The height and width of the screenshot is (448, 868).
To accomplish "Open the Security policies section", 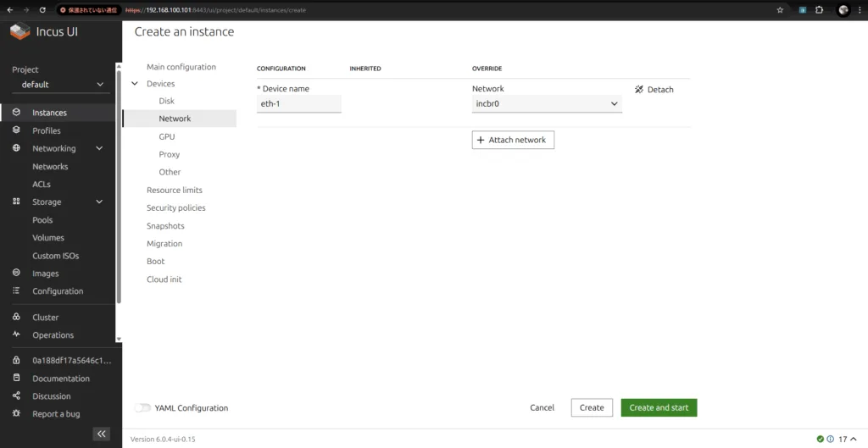I will tap(176, 208).
